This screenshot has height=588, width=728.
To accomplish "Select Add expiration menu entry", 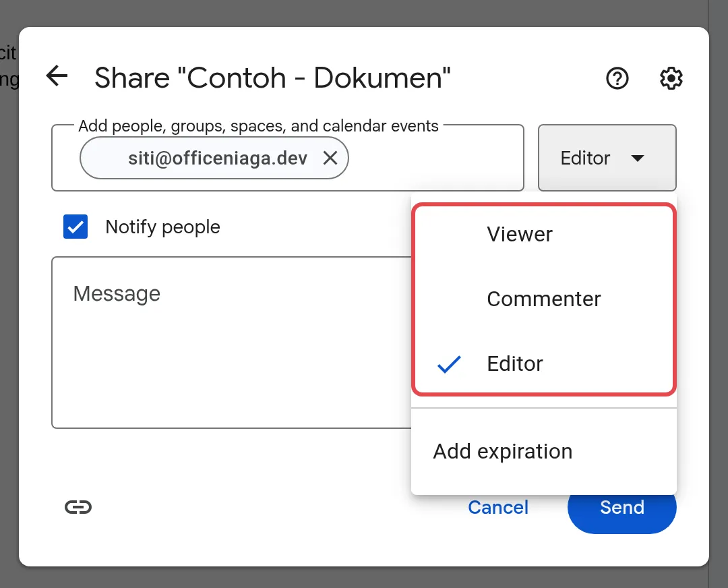I will [544, 451].
